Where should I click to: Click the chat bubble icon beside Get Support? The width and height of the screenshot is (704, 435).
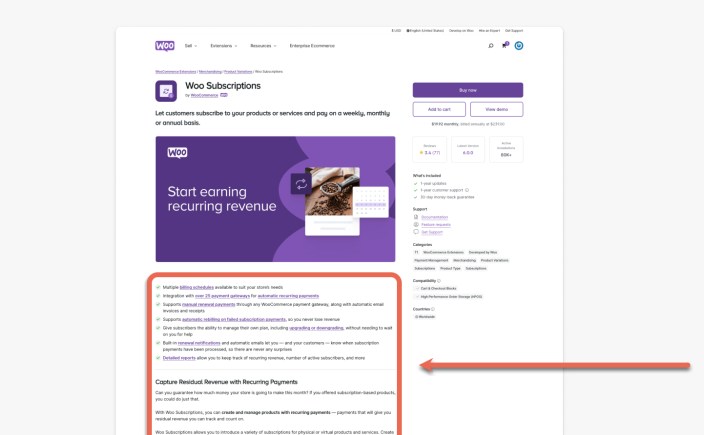(x=416, y=232)
